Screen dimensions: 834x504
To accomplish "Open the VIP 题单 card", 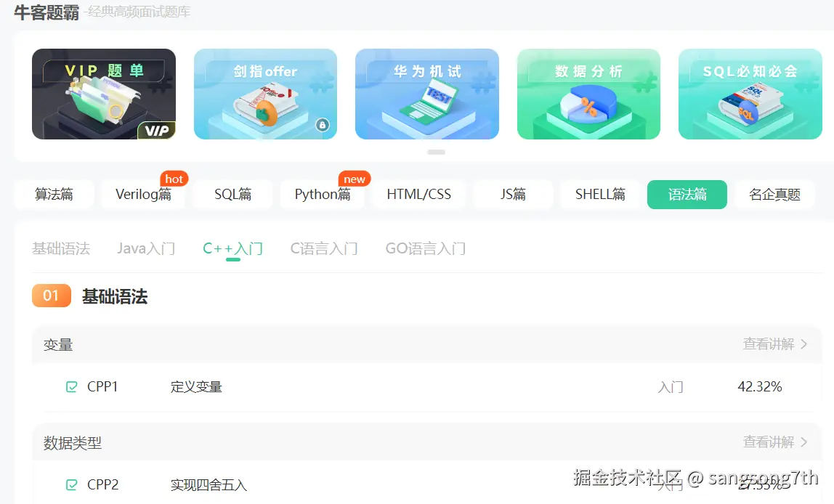I will (x=104, y=94).
